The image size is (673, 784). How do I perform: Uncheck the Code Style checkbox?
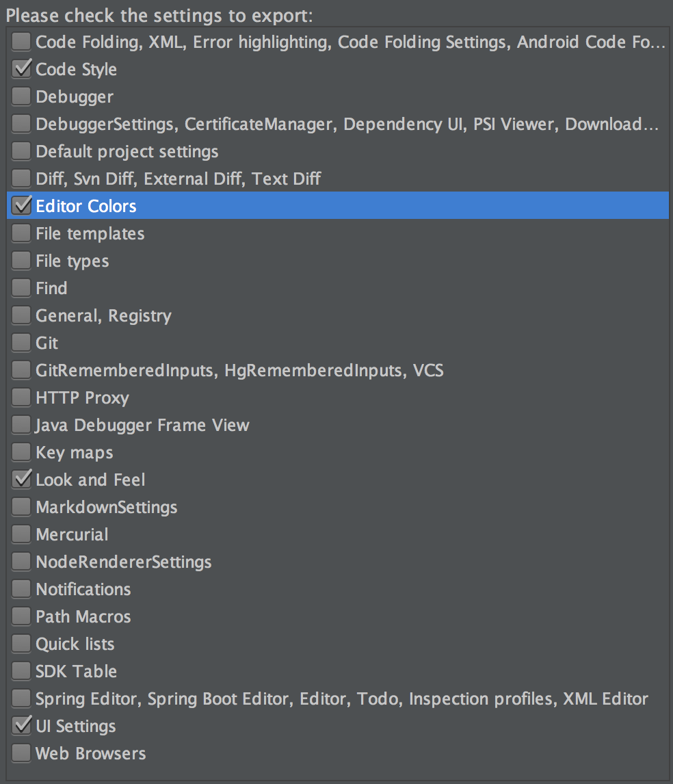tap(22, 69)
